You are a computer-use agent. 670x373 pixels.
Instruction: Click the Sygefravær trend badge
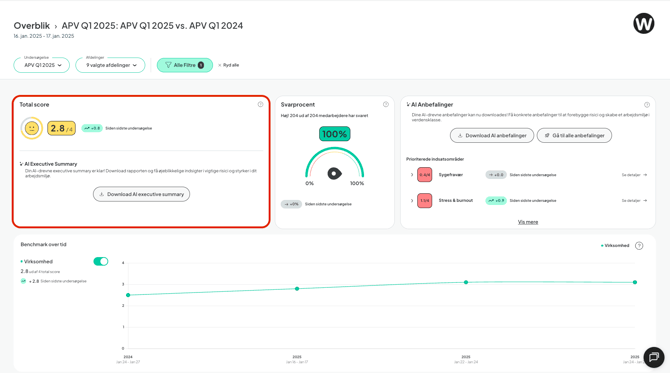click(x=496, y=175)
